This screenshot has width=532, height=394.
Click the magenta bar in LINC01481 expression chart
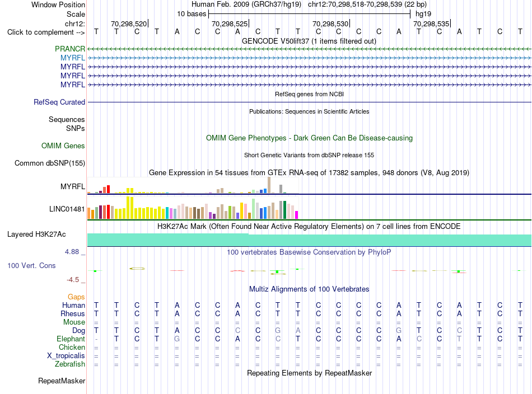click(x=297, y=215)
